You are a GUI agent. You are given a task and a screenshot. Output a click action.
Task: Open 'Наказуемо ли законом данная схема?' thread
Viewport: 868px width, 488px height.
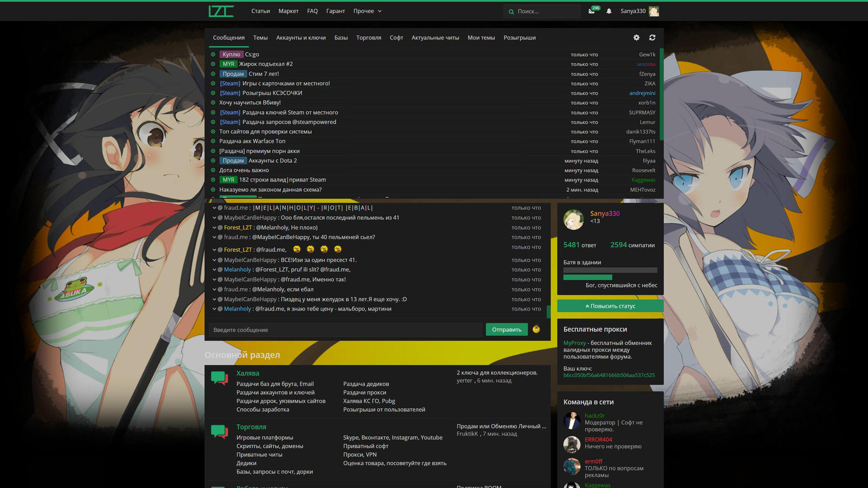(x=270, y=190)
